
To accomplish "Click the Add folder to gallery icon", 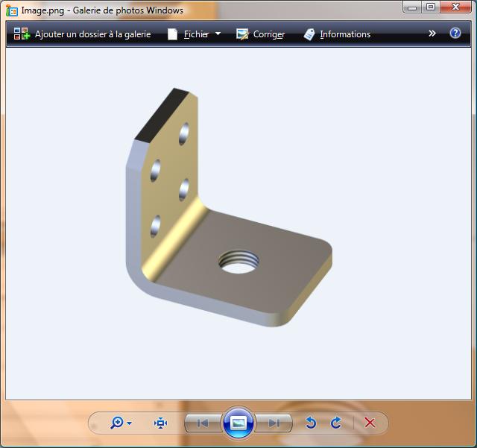I will (22, 34).
